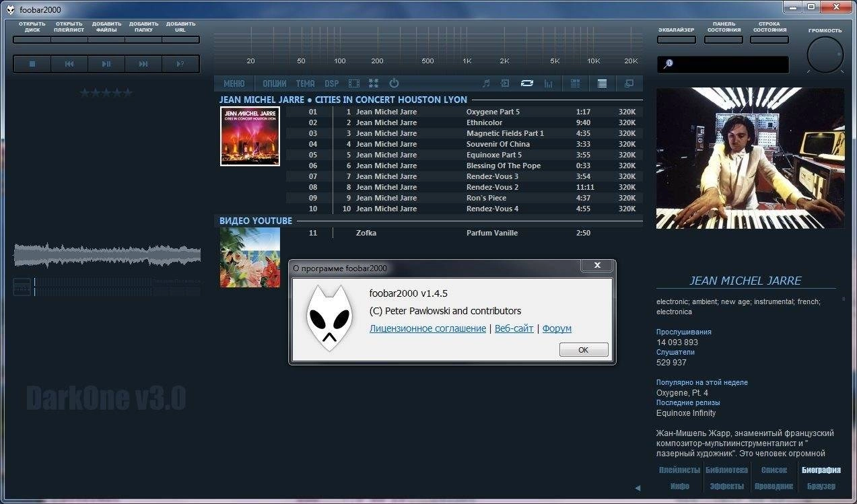This screenshot has width=857, height=504.
Task: Collapse side panel with left arrow
Action: coord(638,488)
